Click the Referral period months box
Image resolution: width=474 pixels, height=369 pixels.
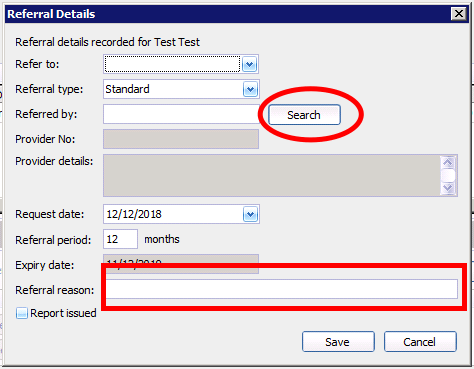[120, 239]
